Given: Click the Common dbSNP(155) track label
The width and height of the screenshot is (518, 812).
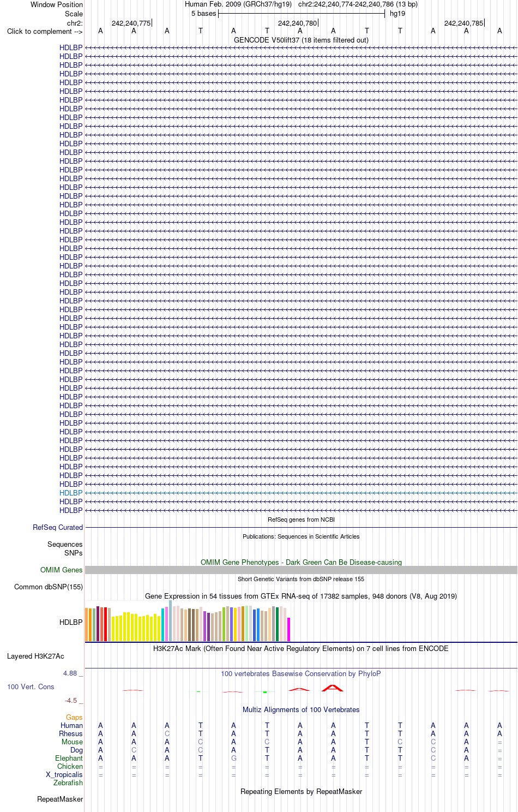Looking at the screenshot, I should point(49,587).
